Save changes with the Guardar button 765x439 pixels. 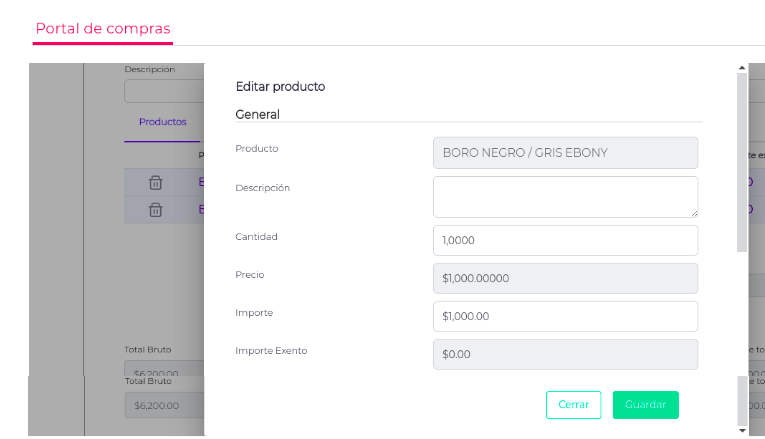pos(645,404)
